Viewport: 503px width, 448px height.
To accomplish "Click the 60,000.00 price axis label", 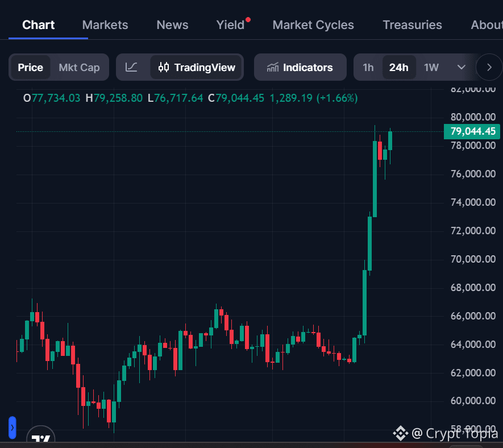I will tap(473, 401).
